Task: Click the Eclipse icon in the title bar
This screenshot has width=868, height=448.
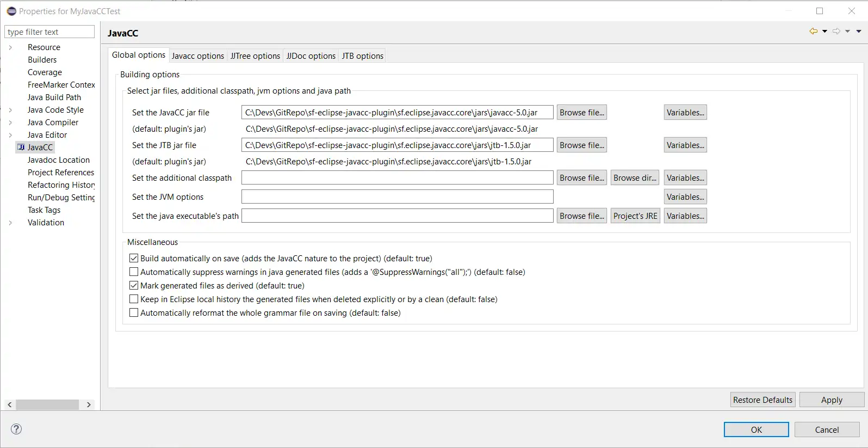Action: pyautogui.click(x=11, y=11)
